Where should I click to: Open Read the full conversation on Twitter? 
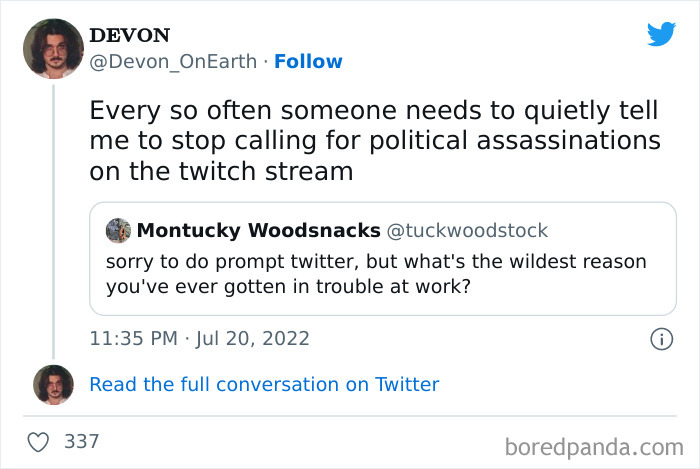point(264,385)
